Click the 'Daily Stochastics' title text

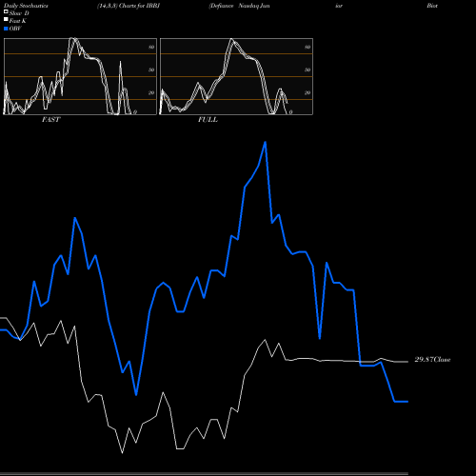pyautogui.click(x=26, y=6)
